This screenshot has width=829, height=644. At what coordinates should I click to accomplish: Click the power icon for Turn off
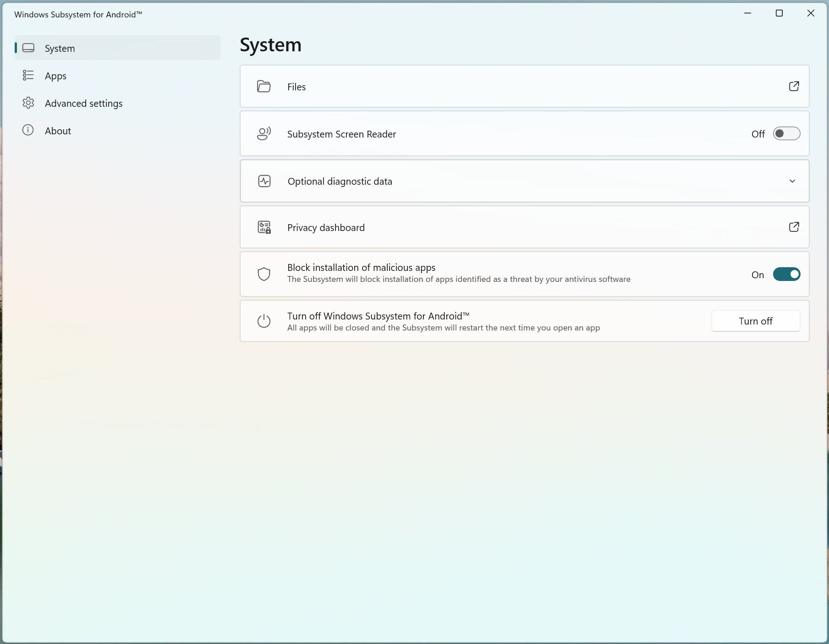pyautogui.click(x=264, y=321)
